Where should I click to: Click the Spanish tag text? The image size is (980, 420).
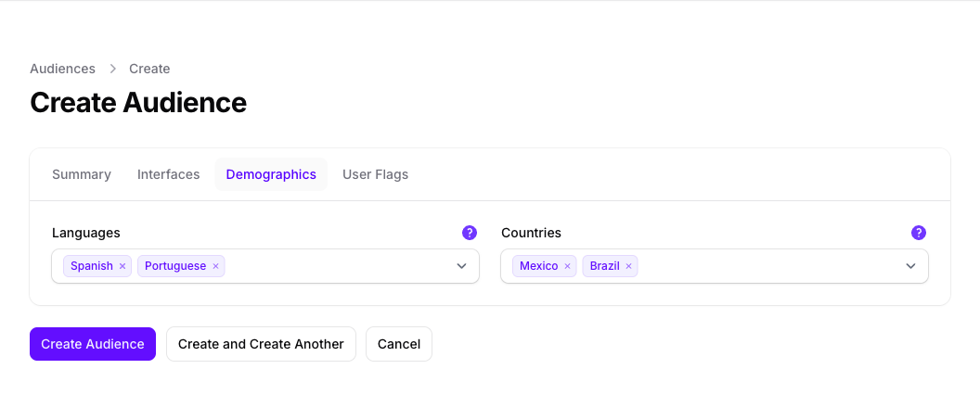point(92,266)
